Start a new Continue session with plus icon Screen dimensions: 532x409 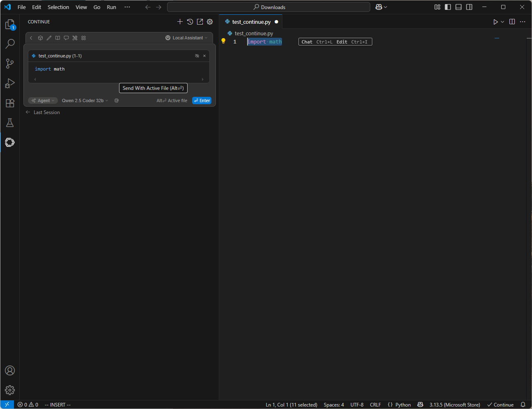[180, 22]
